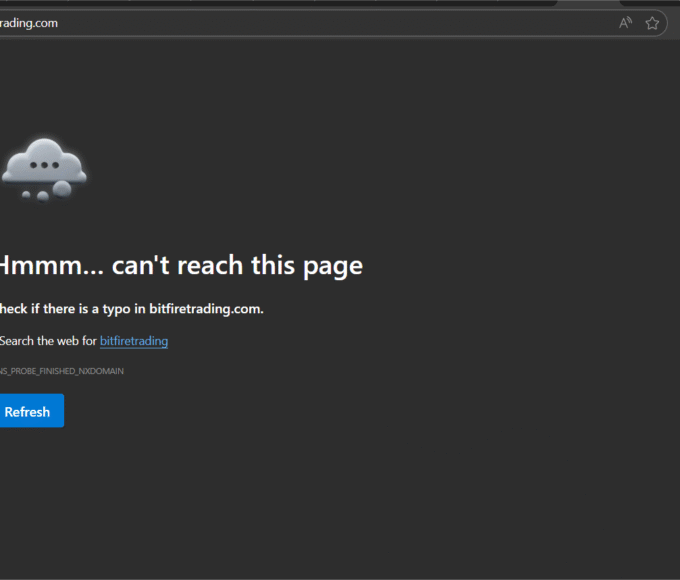This screenshot has width=680, height=580.
Task: Click the Read aloud icon in address bar
Action: click(x=626, y=23)
